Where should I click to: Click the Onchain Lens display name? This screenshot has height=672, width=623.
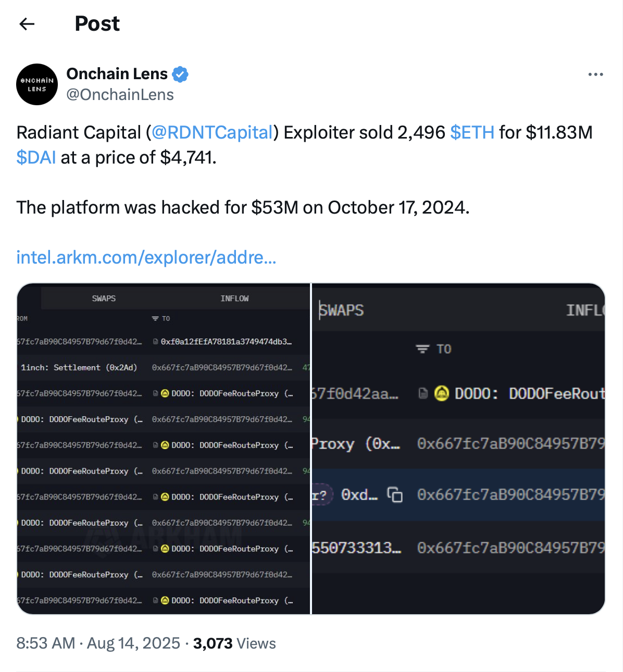pos(117,74)
